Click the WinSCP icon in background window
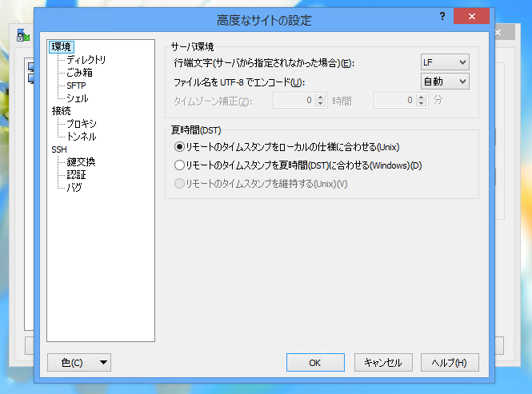The width and height of the screenshot is (532, 394). coord(22,35)
